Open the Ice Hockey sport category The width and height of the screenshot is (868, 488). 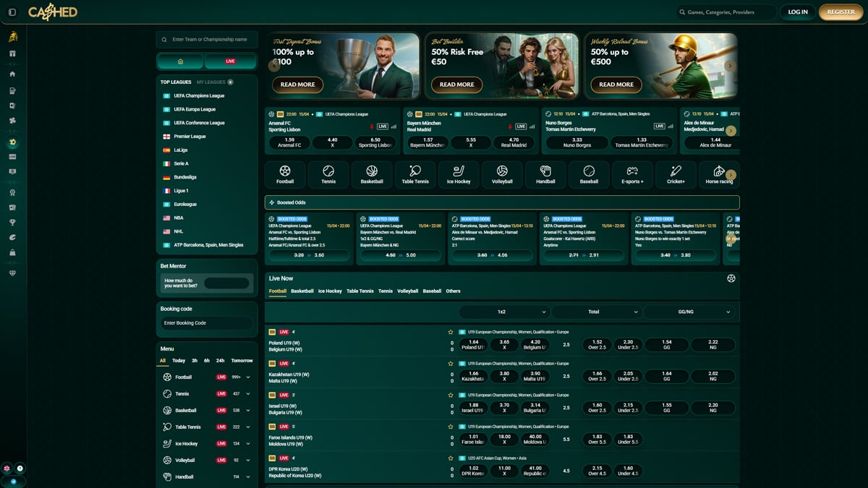pos(459,174)
